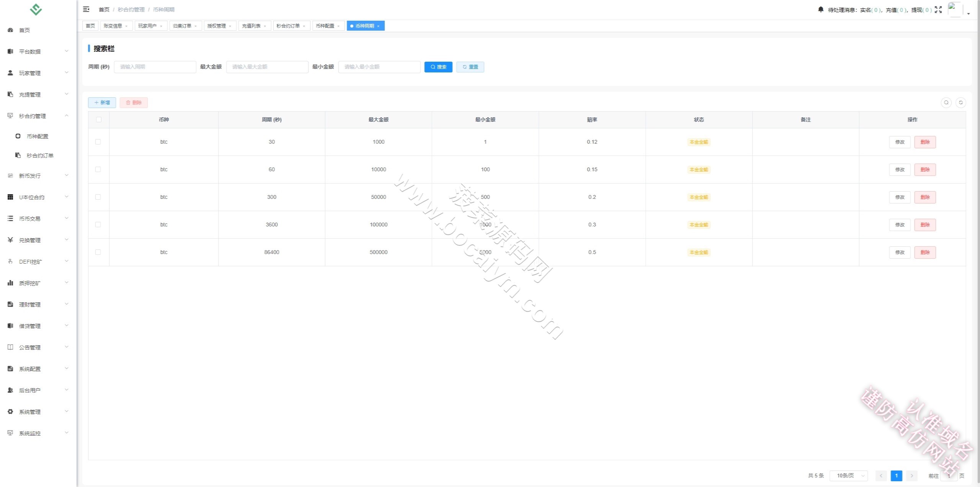Screen dimensions: 980x487
Task: Hide the search bar via round search icon
Action: pos(946,102)
